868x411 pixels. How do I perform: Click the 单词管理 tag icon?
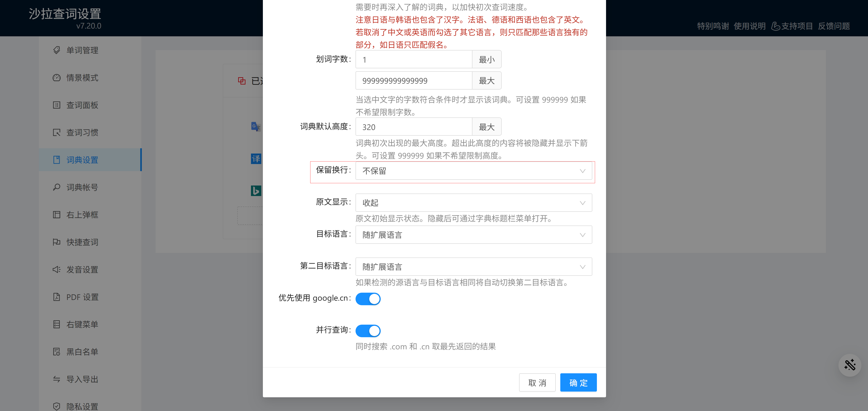tap(57, 50)
